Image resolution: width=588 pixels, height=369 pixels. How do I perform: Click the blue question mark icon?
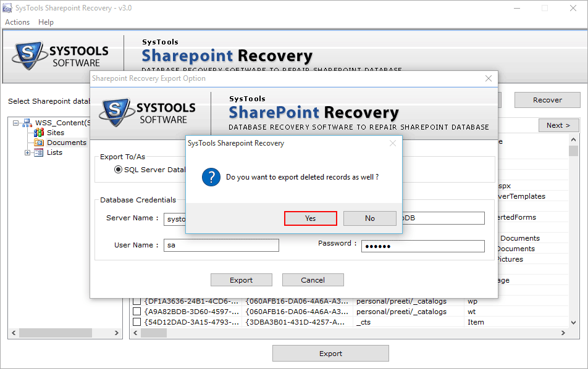(211, 177)
